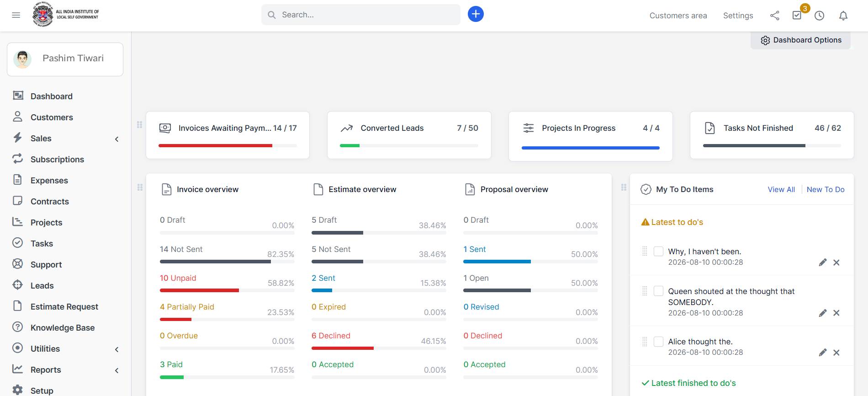The image size is (868, 396).
Task: Click the blue quick create plus button
Action: pyautogui.click(x=476, y=14)
